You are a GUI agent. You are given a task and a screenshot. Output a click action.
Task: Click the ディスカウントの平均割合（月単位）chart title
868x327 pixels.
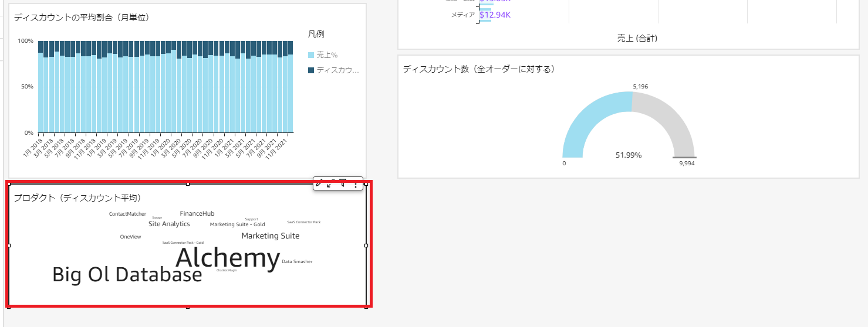coord(82,18)
